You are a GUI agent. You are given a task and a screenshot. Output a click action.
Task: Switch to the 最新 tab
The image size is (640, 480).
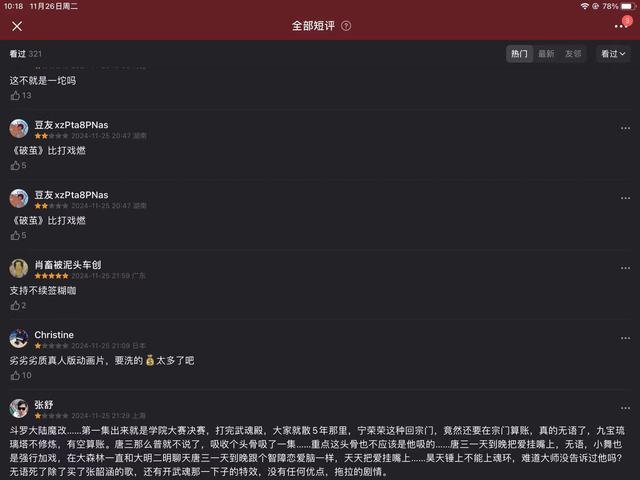pyautogui.click(x=546, y=54)
